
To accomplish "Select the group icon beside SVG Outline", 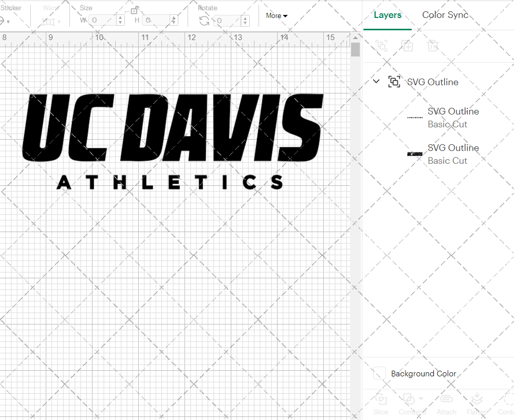I will [394, 82].
